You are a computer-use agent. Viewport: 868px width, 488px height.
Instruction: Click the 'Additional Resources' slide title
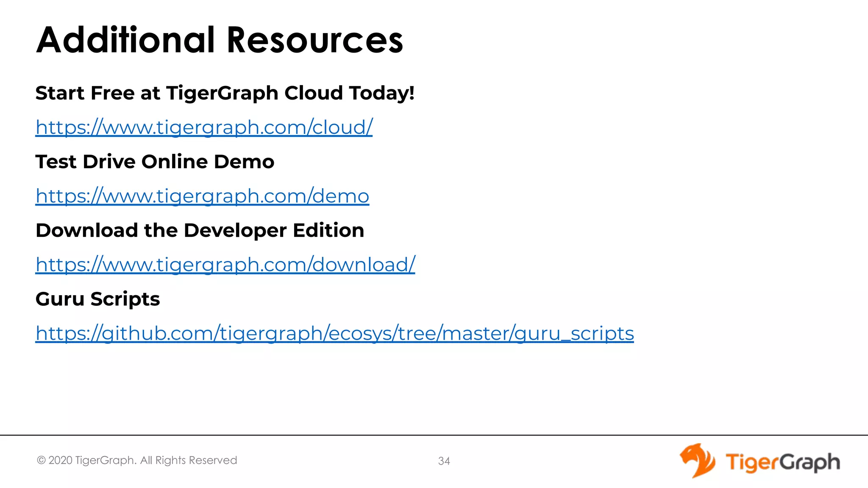click(220, 40)
